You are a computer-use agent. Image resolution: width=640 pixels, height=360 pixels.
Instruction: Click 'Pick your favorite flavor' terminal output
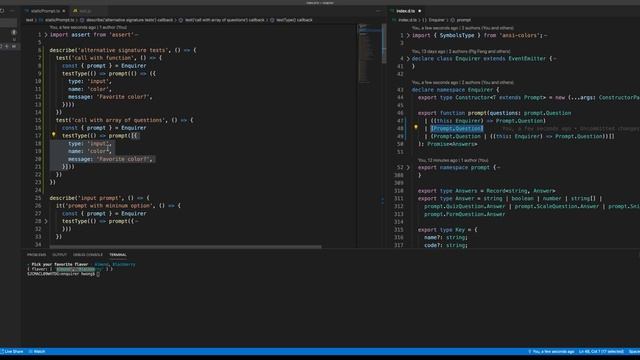tap(60, 264)
